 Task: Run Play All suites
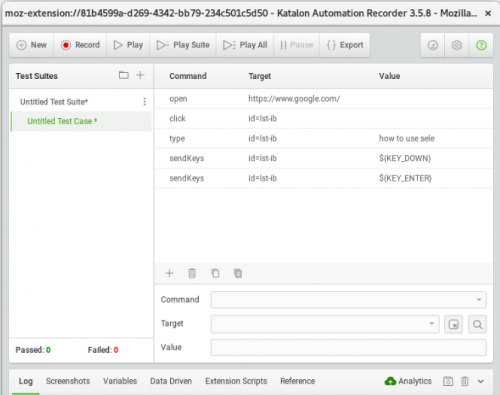[x=245, y=45]
